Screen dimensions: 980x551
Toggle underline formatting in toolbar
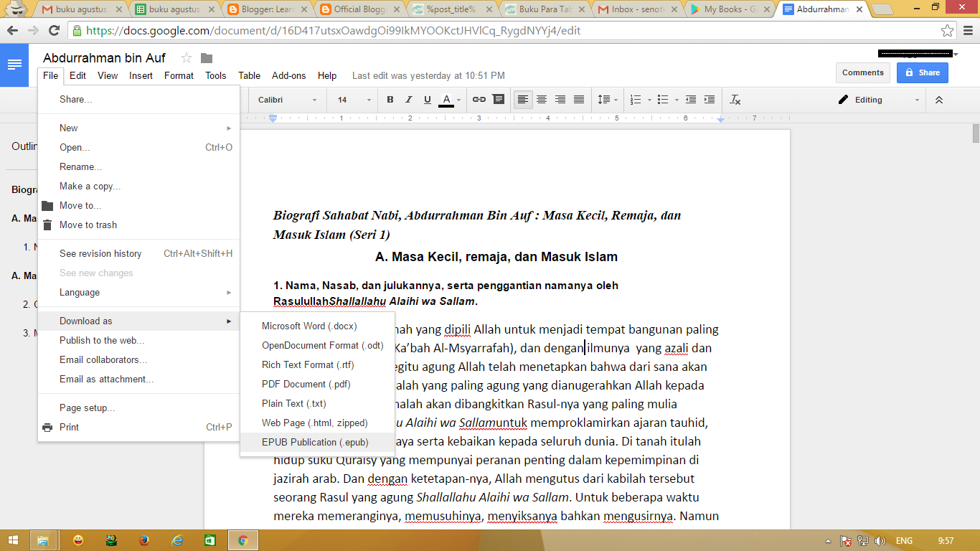point(428,100)
